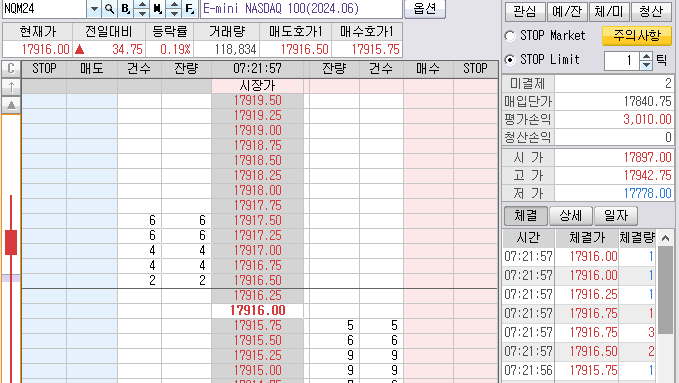Switch to the 체결 tab
Screen dimensions: 679x383
click(x=526, y=215)
